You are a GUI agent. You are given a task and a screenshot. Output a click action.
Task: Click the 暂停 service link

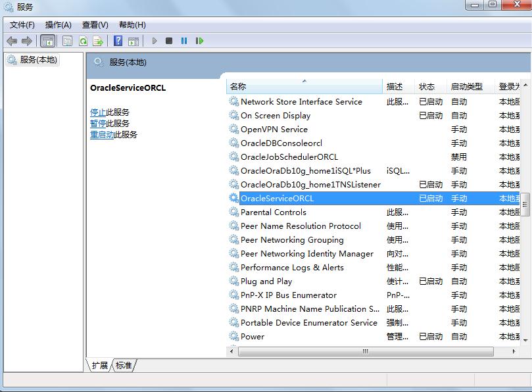[x=98, y=124]
